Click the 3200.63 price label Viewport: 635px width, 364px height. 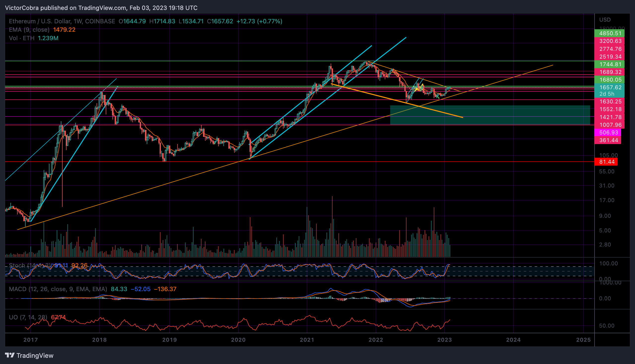(x=609, y=41)
